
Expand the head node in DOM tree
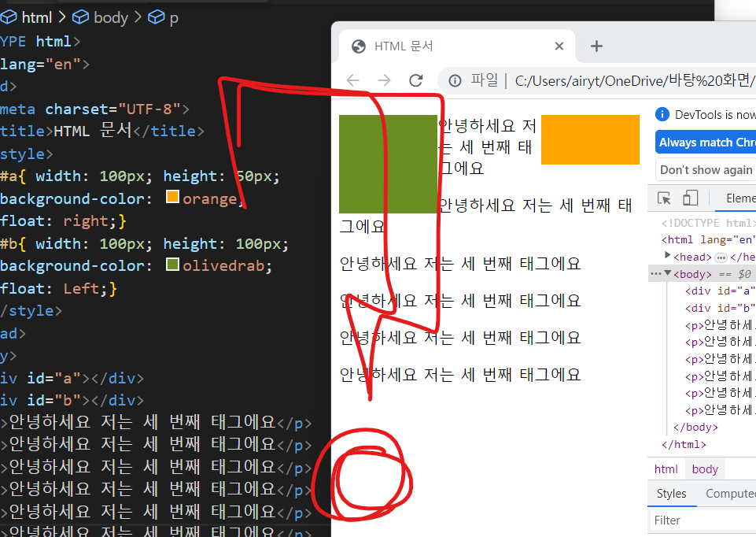(668, 255)
